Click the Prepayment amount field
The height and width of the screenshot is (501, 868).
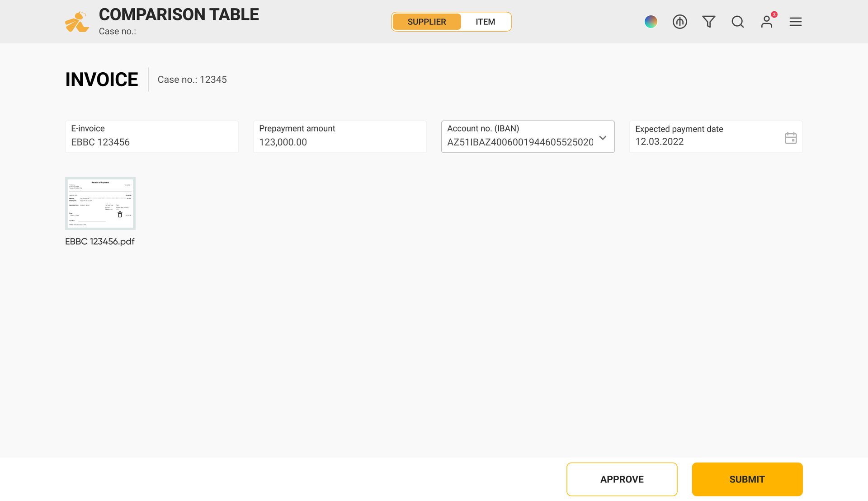point(340,136)
